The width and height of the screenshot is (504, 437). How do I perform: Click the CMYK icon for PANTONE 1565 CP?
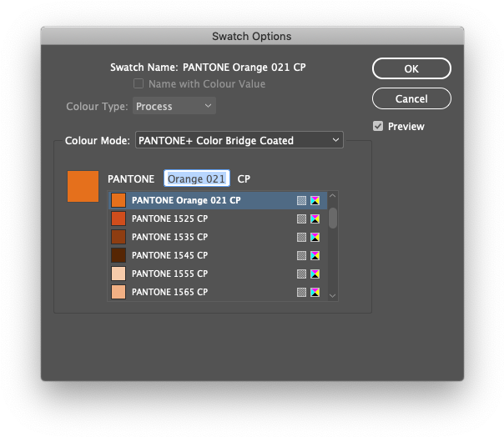click(315, 292)
